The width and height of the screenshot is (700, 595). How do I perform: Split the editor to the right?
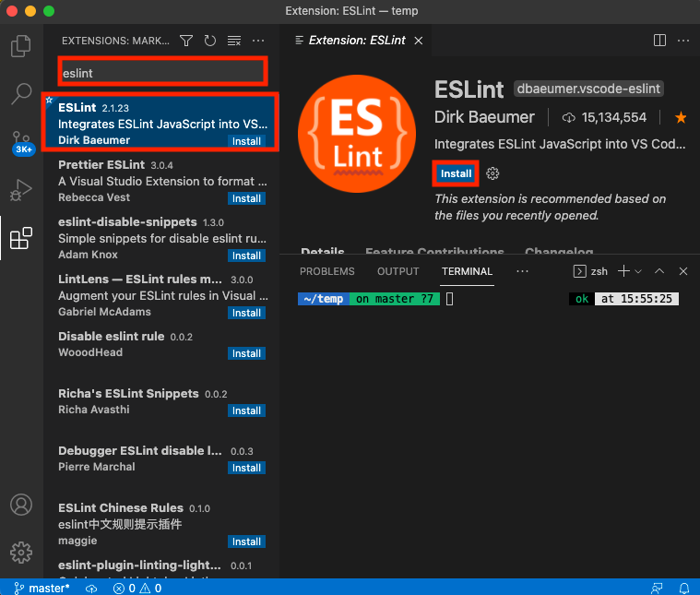pyautogui.click(x=659, y=41)
